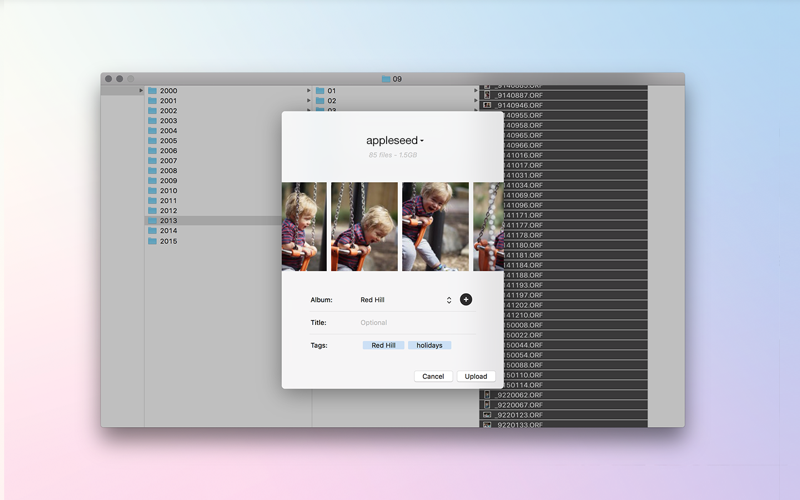Viewport: 800px width, 500px height.
Task: Open the Album combo box showing Red Hill
Action: (x=406, y=300)
